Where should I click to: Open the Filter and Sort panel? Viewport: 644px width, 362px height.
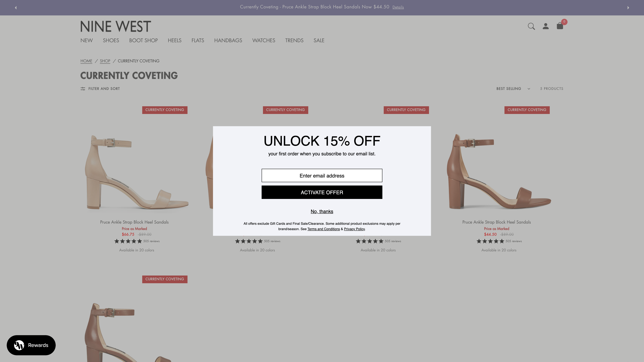[x=100, y=89]
